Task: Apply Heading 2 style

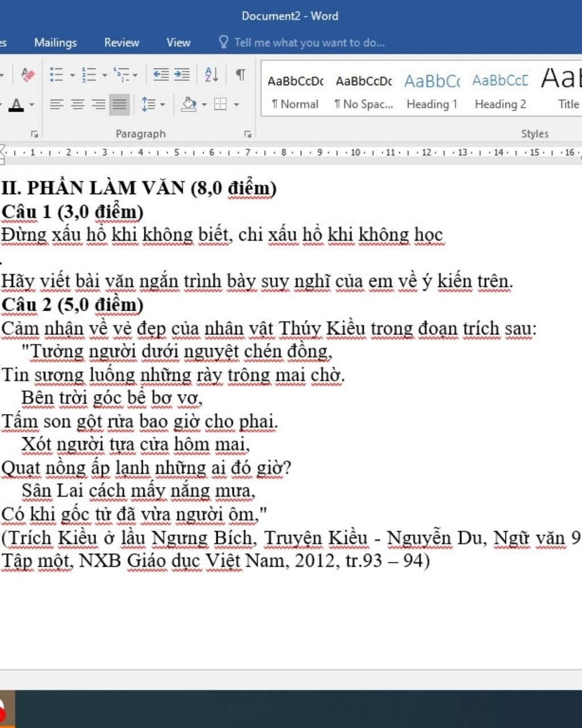Action: tap(500, 91)
